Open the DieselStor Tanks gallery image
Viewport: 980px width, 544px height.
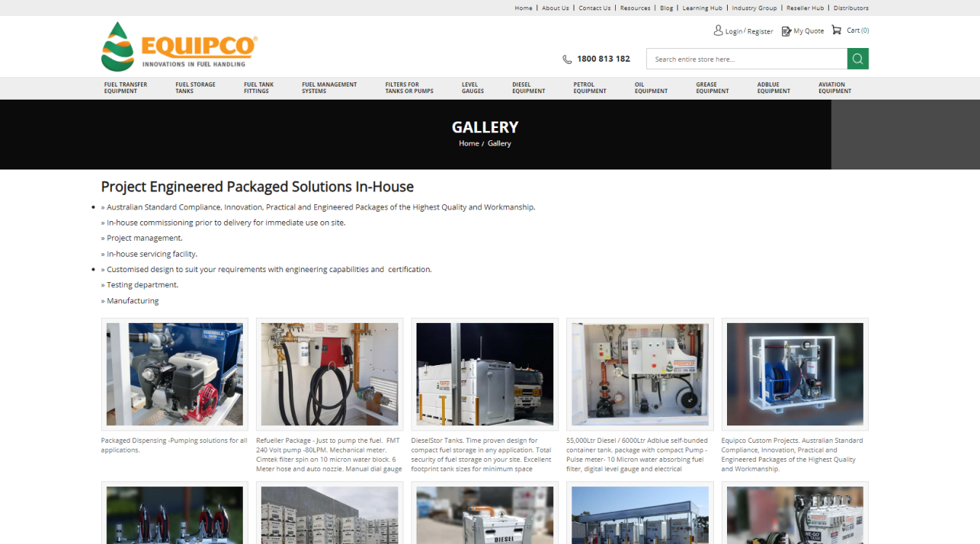(x=485, y=374)
